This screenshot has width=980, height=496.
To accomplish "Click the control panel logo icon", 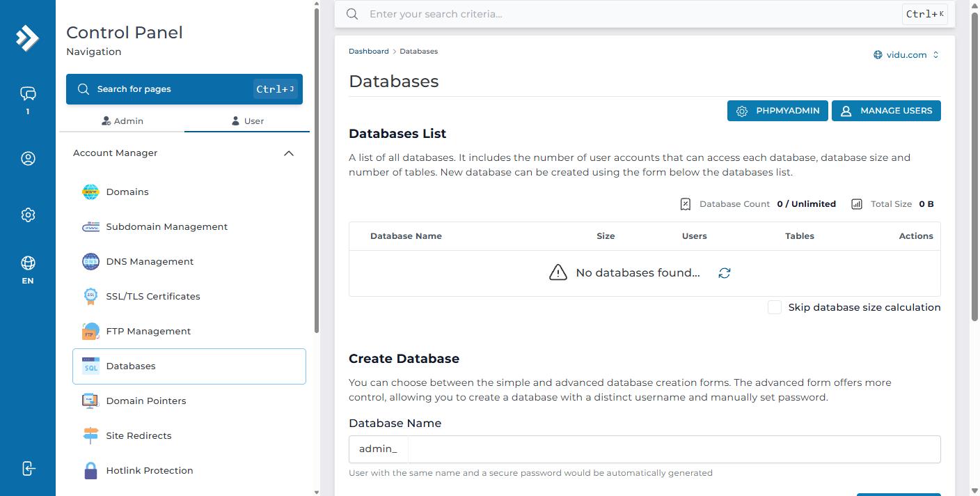I will pos(27,38).
